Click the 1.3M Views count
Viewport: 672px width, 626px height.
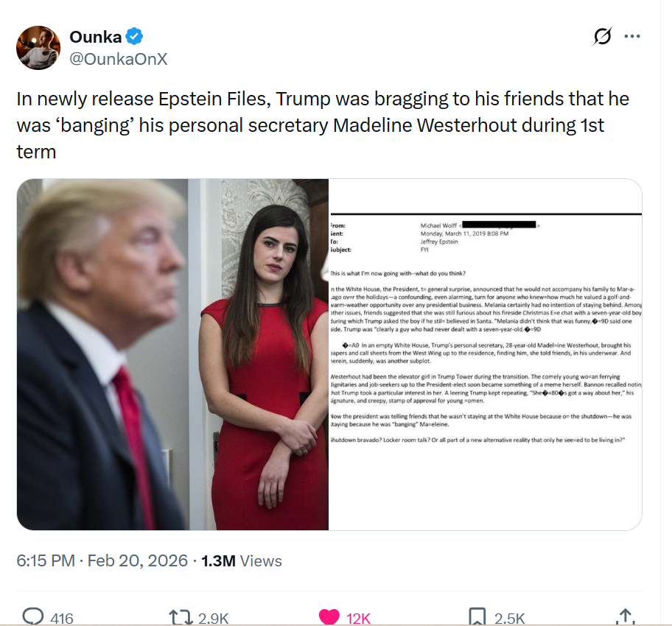pyautogui.click(x=242, y=560)
